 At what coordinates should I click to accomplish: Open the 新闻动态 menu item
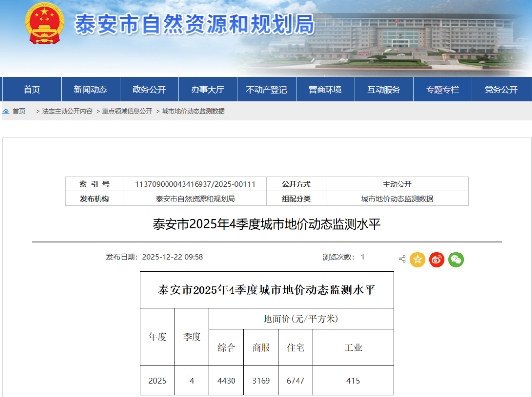(x=90, y=89)
